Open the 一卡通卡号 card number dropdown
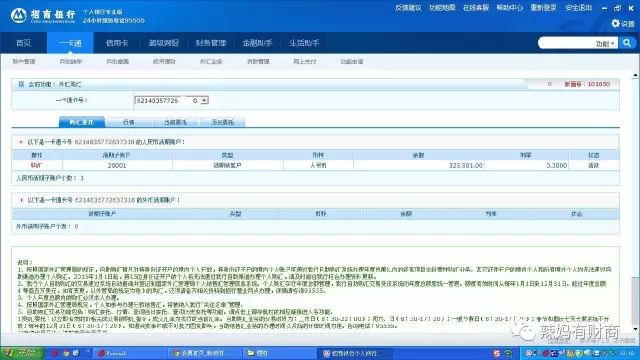 (204, 100)
